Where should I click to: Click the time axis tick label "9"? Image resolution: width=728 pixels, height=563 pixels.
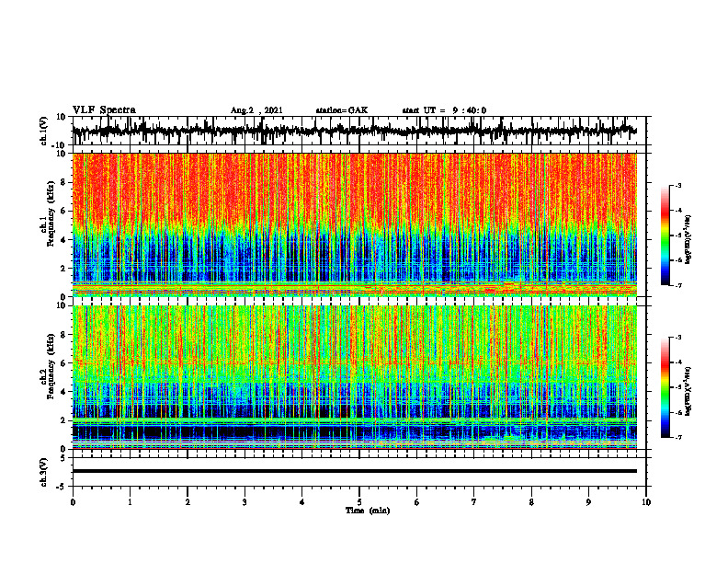588,502
